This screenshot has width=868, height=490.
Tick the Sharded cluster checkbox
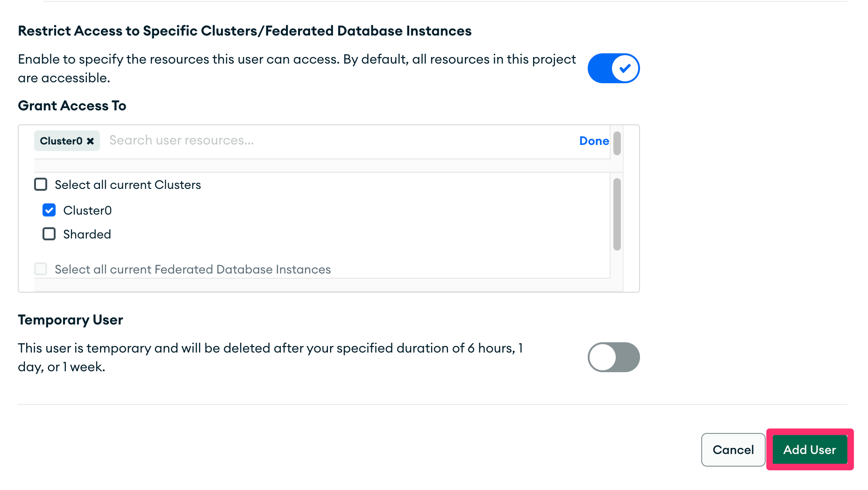pyautogui.click(x=49, y=234)
